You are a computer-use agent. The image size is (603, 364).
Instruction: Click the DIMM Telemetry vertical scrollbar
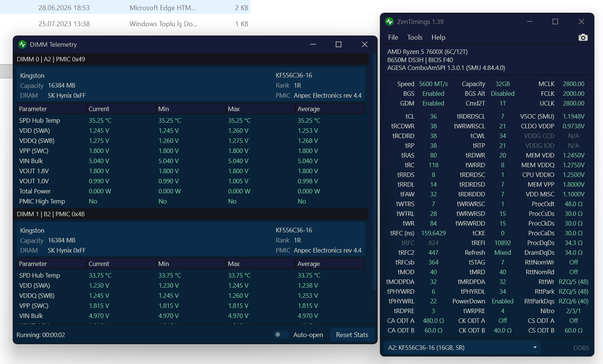[374, 172]
